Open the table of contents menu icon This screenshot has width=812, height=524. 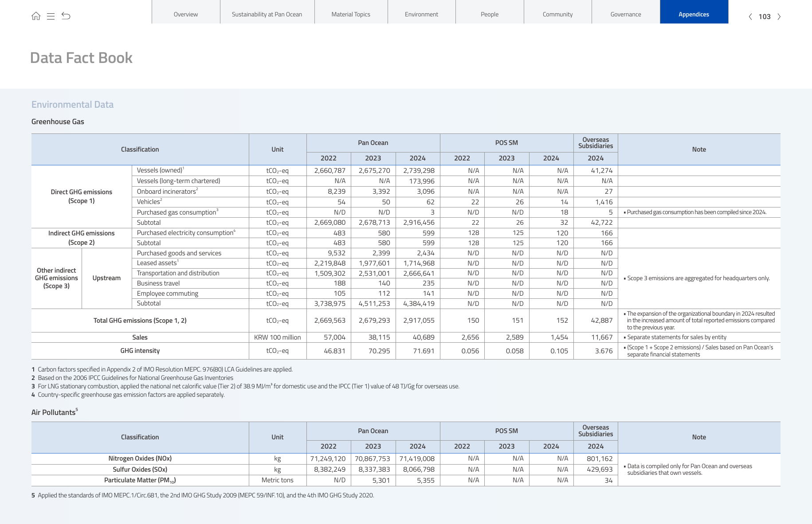coord(51,16)
